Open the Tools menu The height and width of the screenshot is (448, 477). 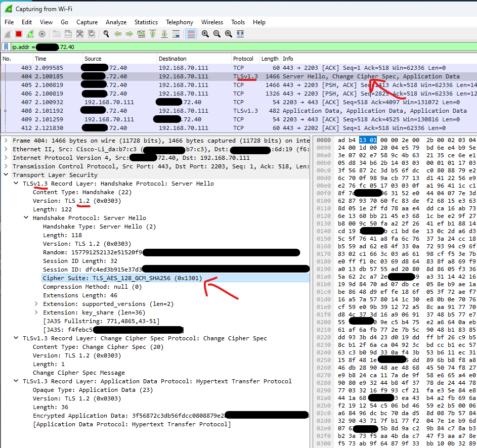coord(238,22)
